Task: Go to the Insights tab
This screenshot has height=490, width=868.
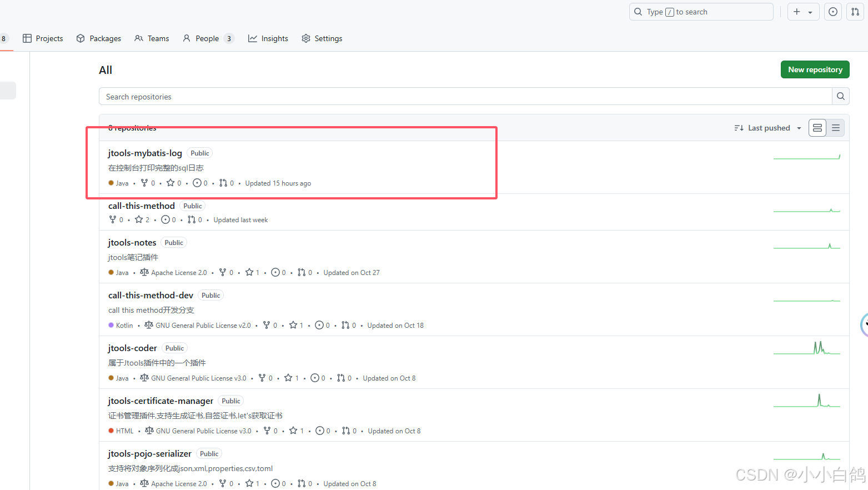Action: tap(268, 38)
